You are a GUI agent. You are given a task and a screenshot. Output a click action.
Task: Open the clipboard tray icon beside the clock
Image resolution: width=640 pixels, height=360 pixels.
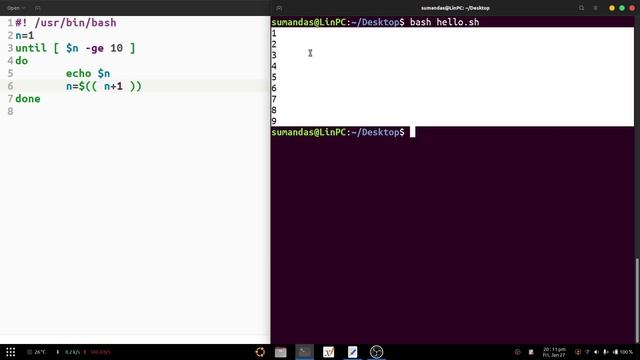(x=531, y=352)
